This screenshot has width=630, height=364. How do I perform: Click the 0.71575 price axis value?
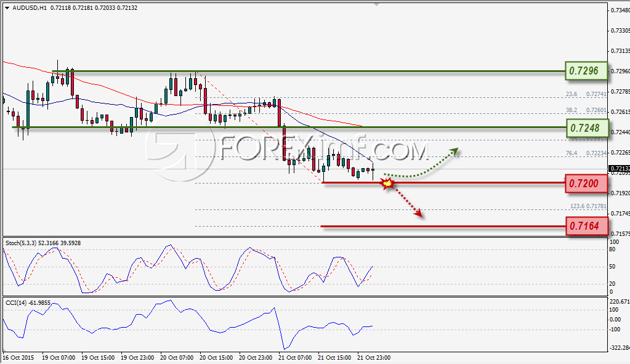click(620, 233)
